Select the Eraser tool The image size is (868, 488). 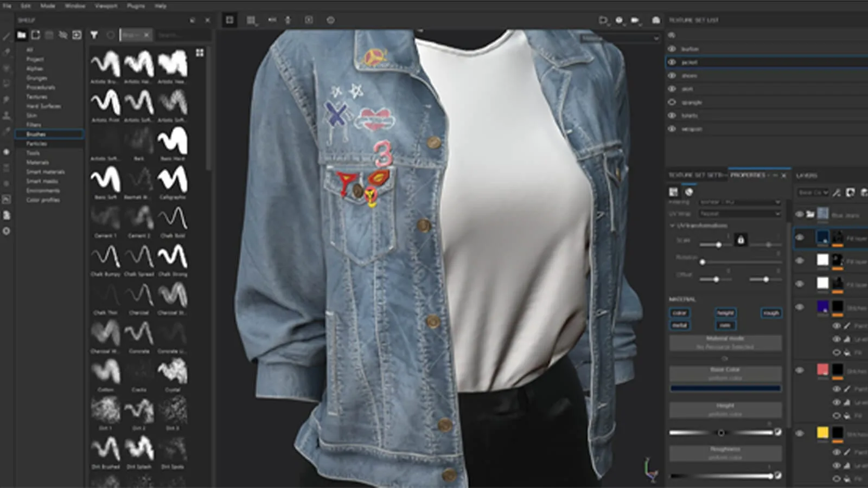point(7,53)
